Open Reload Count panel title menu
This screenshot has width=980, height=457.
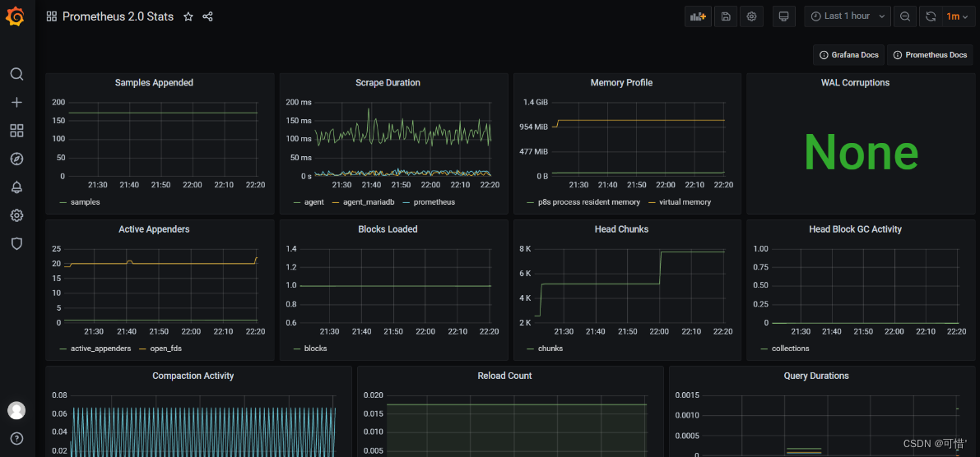(504, 376)
